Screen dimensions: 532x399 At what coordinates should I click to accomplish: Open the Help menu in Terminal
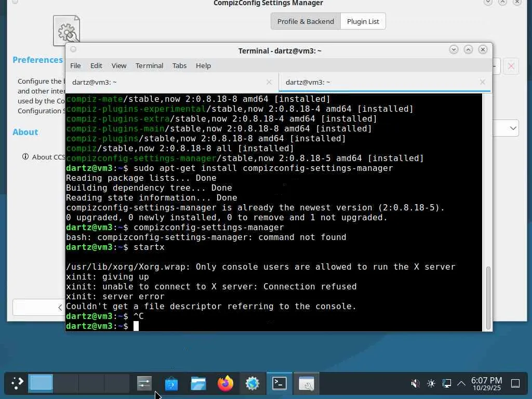click(x=203, y=65)
